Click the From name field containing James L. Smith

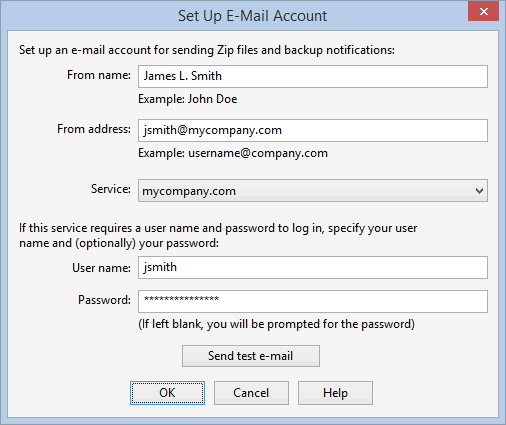[x=313, y=77]
